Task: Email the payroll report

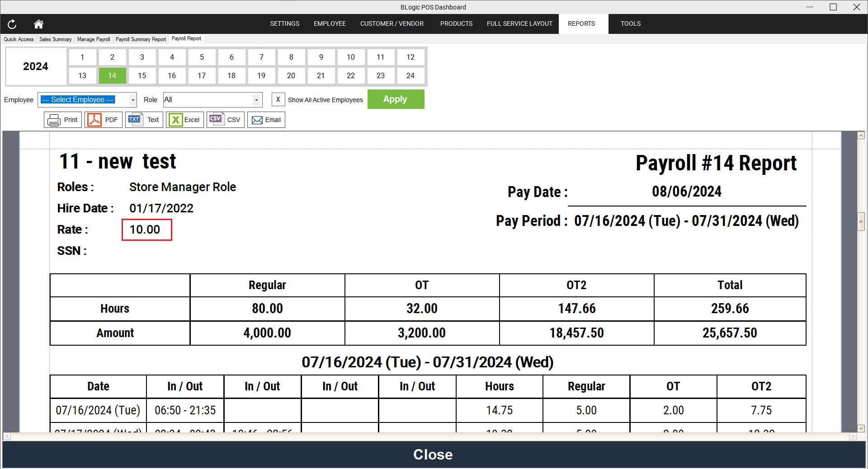Action: [266, 120]
